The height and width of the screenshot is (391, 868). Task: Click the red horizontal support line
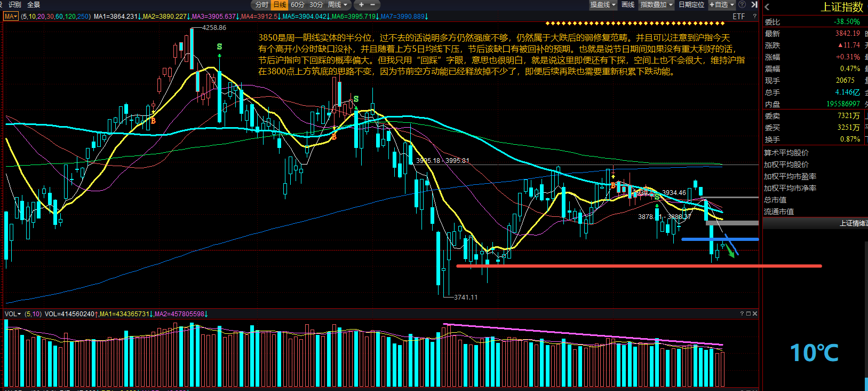pos(639,265)
